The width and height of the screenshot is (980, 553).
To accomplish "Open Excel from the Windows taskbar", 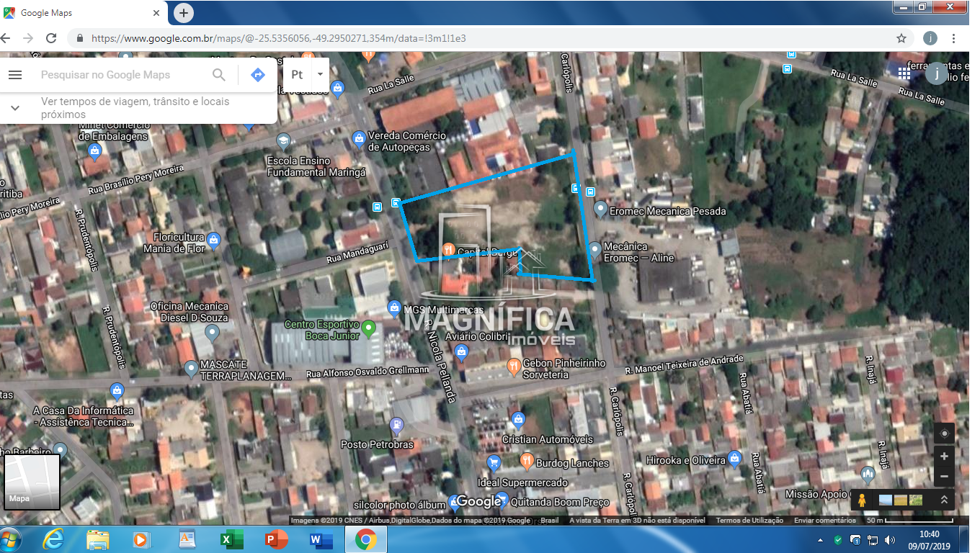I will tap(232, 539).
